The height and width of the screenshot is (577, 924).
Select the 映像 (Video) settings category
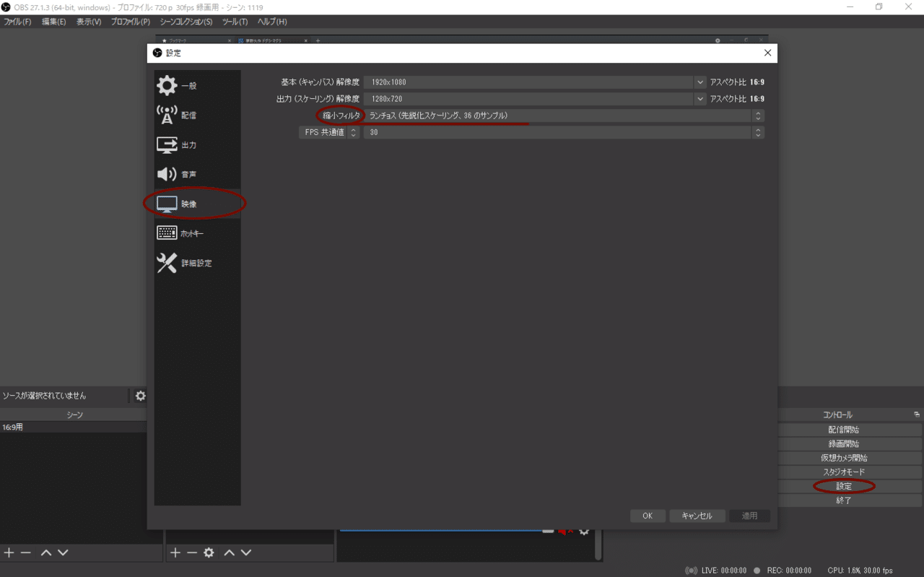tap(197, 204)
